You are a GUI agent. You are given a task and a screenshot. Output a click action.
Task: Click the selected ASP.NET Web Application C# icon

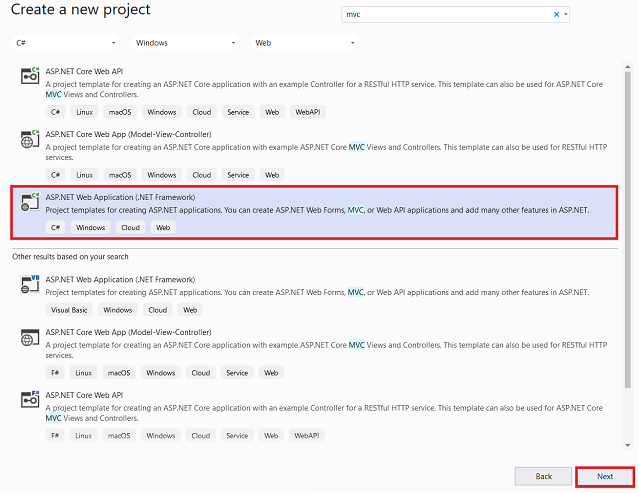pyautogui.click(x=30, y=202)
